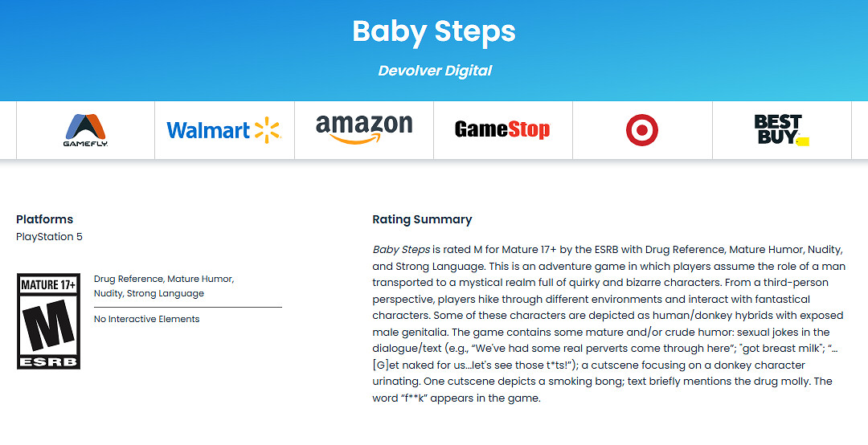Viewport: 868px width, 445px height.
Task: Select the PlayStation 5 platform text
Action: pos(49,237)
